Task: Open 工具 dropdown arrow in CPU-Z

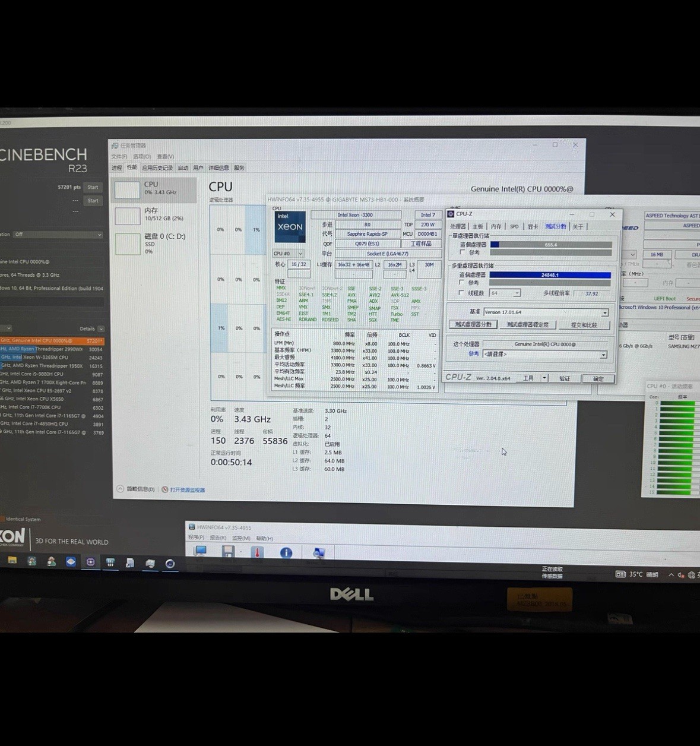Action: [x=544, y=378]
